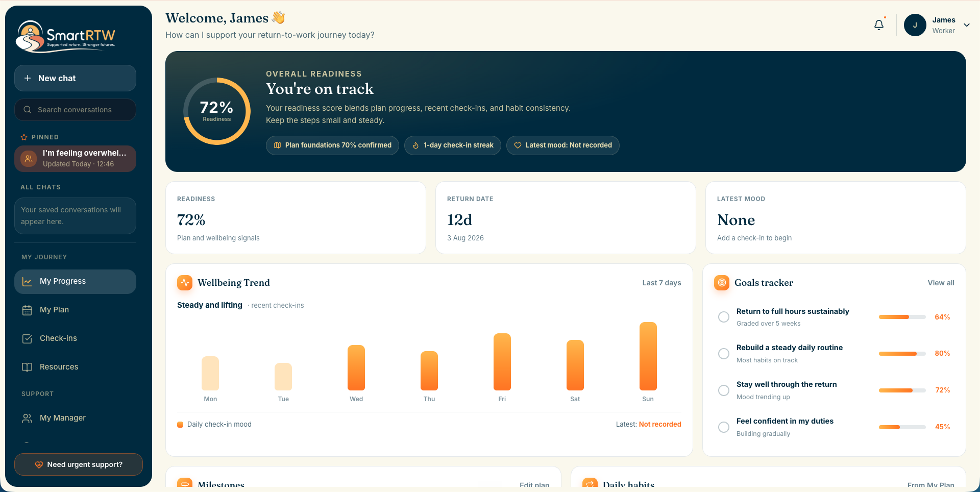Click the Return Date 12d card

pyautogui.click(x=566, y=218)
